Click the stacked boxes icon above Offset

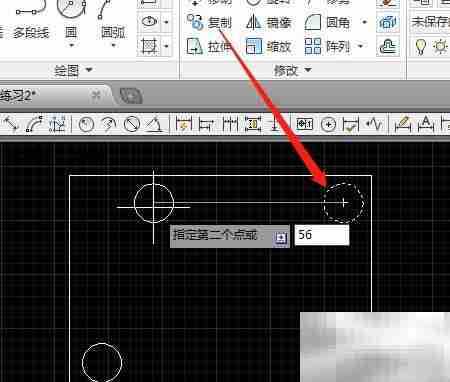(x=388, y=23)
